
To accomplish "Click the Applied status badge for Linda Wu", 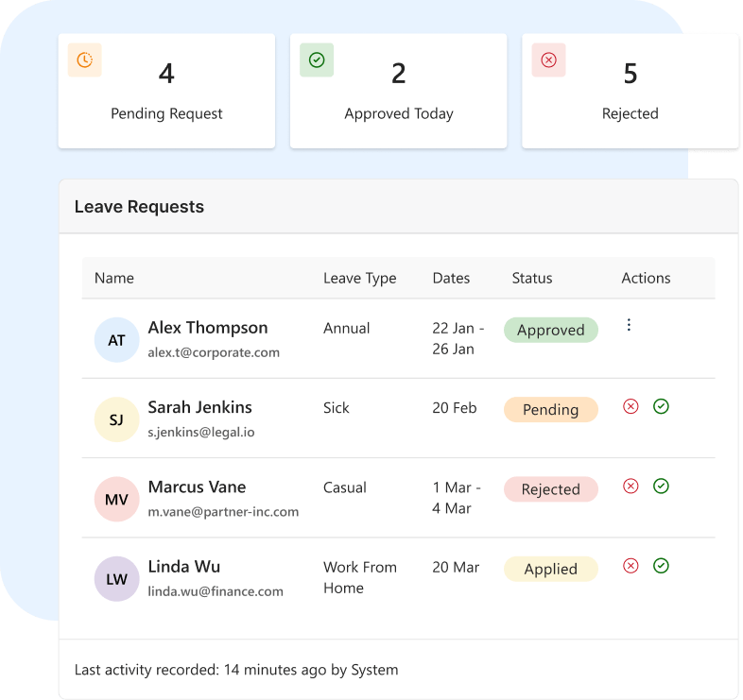I will 550,569.
